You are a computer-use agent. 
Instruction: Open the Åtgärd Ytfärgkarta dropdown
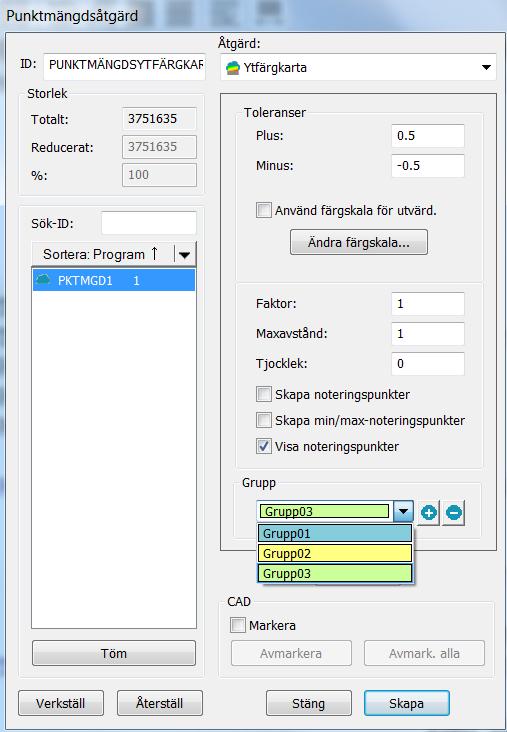(358, 68)
